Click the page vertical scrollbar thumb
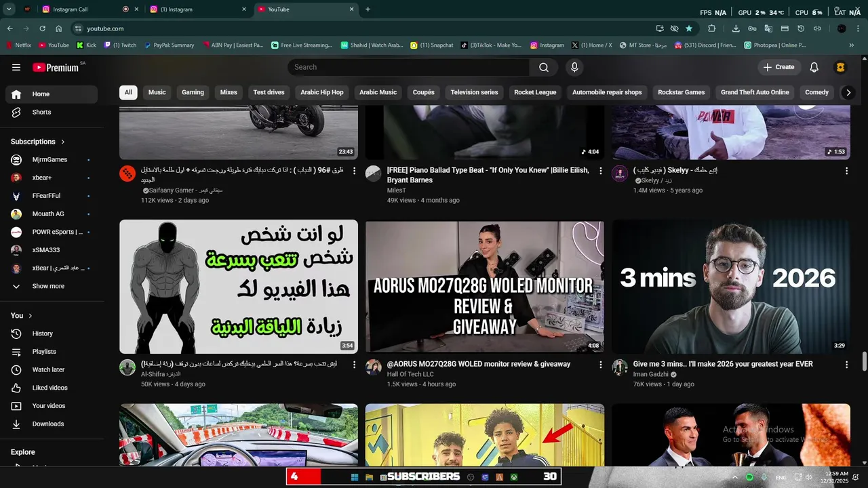 (864, 361)
